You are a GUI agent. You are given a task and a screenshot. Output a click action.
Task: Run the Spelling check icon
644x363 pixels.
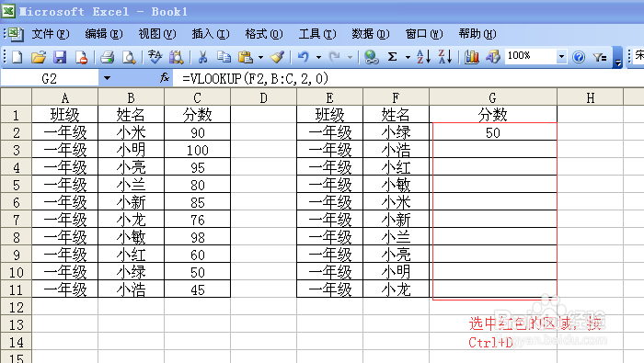(x=155, y=57)
